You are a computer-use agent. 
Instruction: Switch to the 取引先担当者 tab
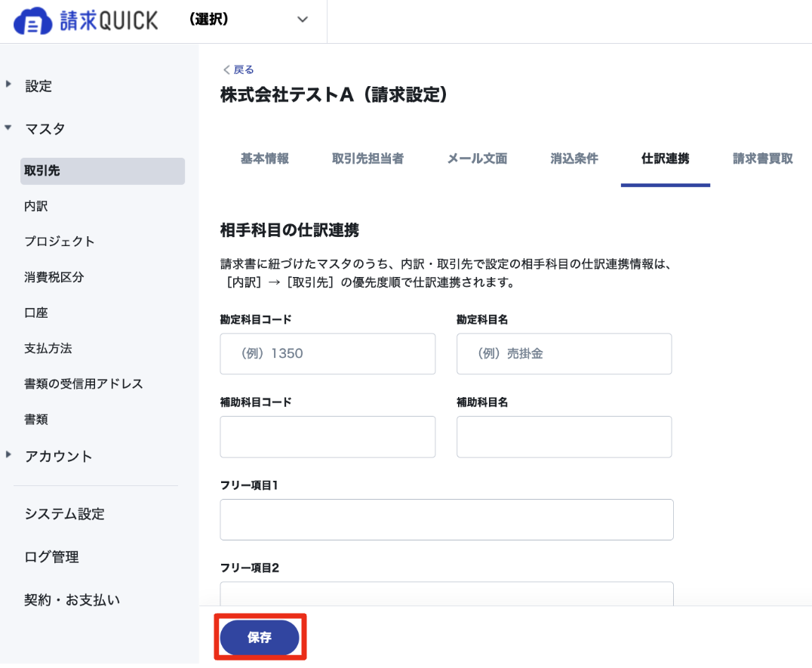pyautogui.click(x=368, y=159)
